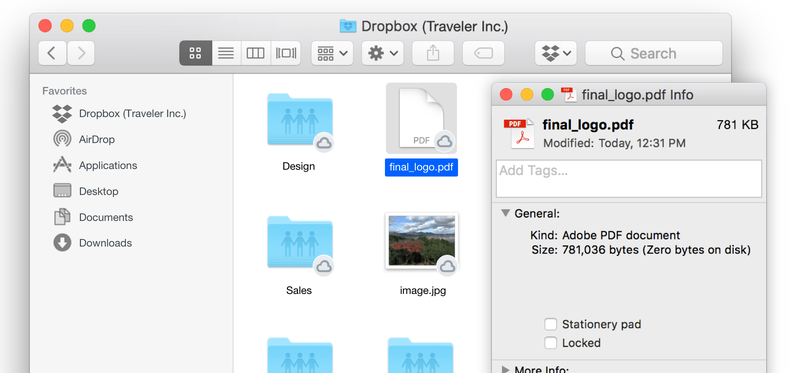Enable the Locked checkbox
Screen dimensions: 800x373
pyautogui.click(x=551, y=343)
